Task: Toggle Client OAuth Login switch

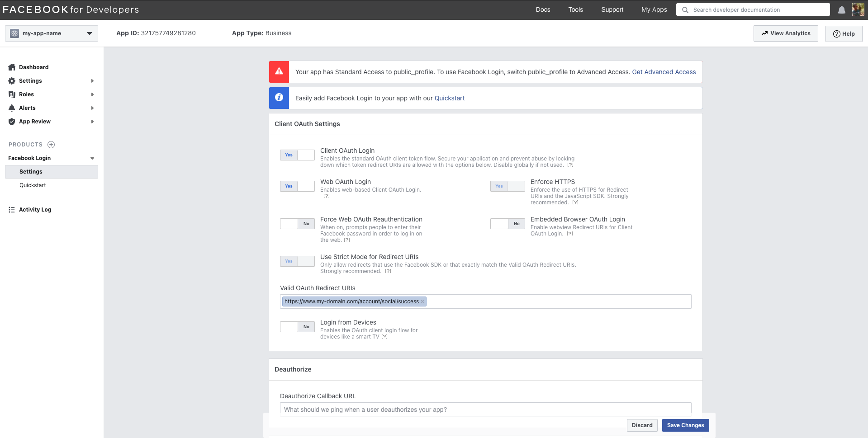Action: point(297,155)
